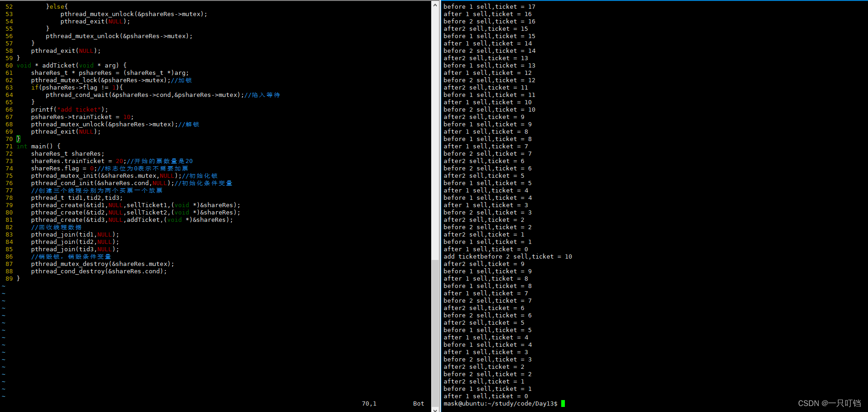The width and height of the screenshot is (868, 412).
Task: Click terminal output 'after2 sell,ticket = 11'
Action: [486, 88]
